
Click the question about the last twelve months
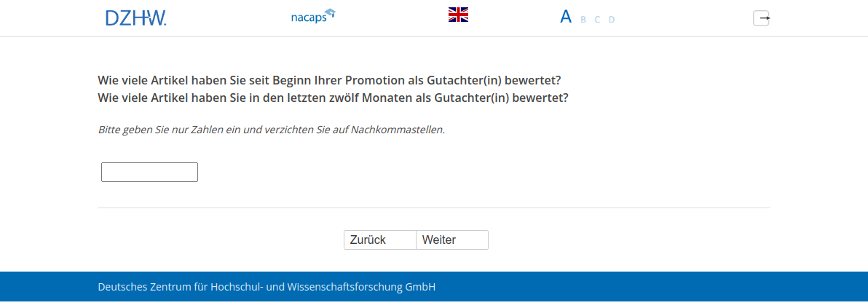point(333,98)
